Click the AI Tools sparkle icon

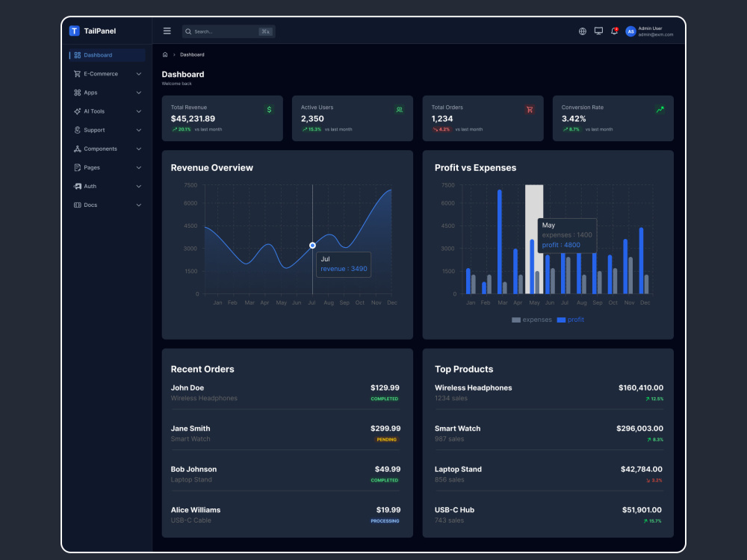point(77,111)
